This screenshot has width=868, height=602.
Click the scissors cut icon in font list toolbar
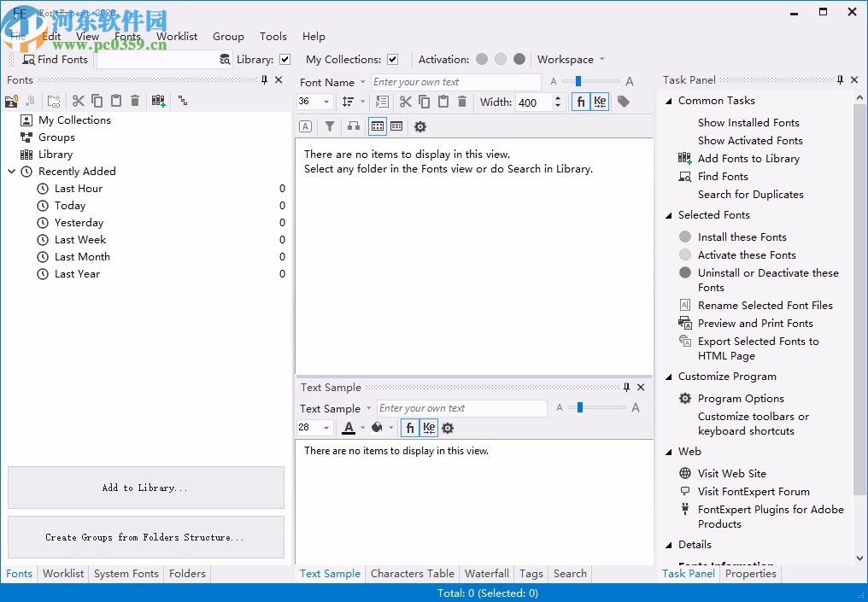(x=405, y=102)
